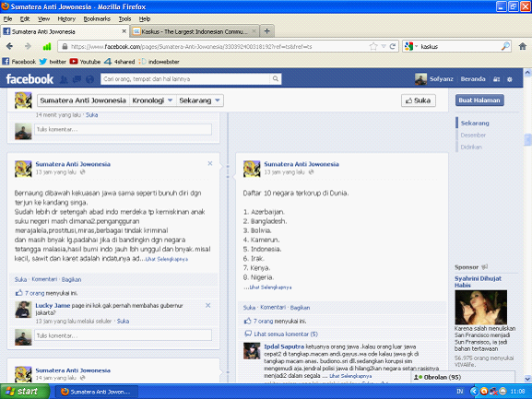Viewport: 532px width, 399px height.
Task: Open the Kronologi dropdown
Action: [153, 100]
